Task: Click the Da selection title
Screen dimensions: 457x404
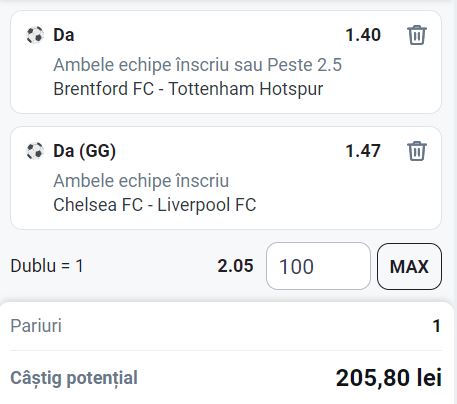Action: 64,35
